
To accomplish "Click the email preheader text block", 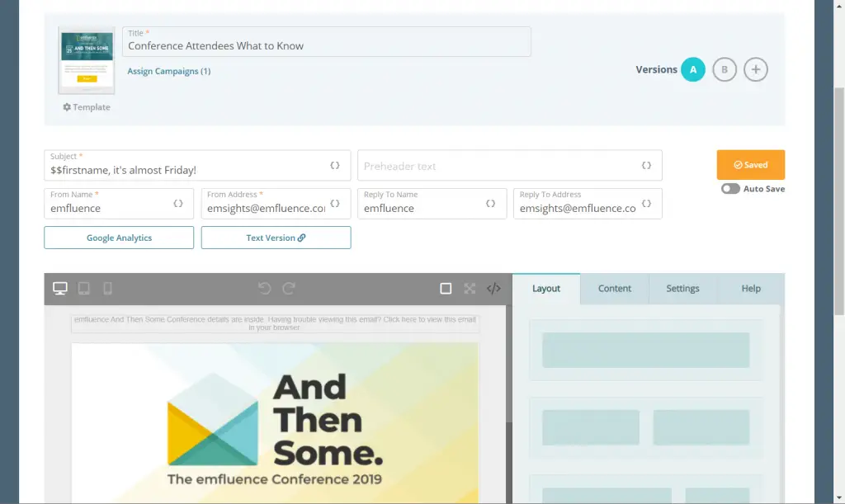I will [275, 323].
